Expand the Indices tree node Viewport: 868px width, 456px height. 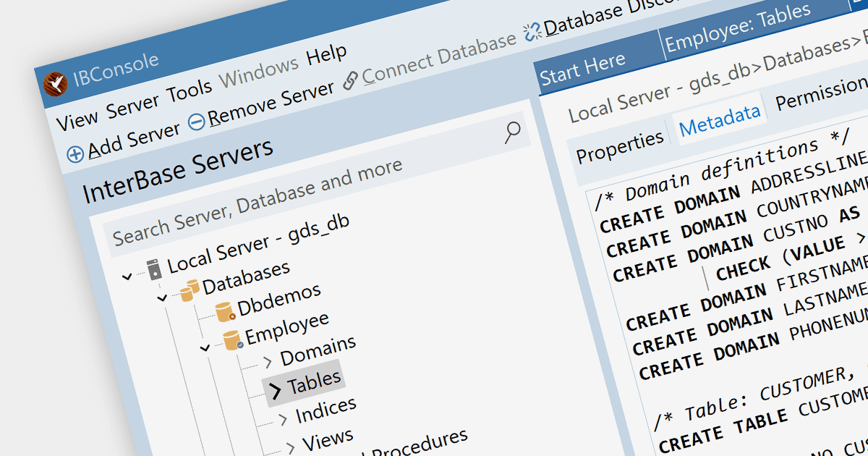coord(283,418)
